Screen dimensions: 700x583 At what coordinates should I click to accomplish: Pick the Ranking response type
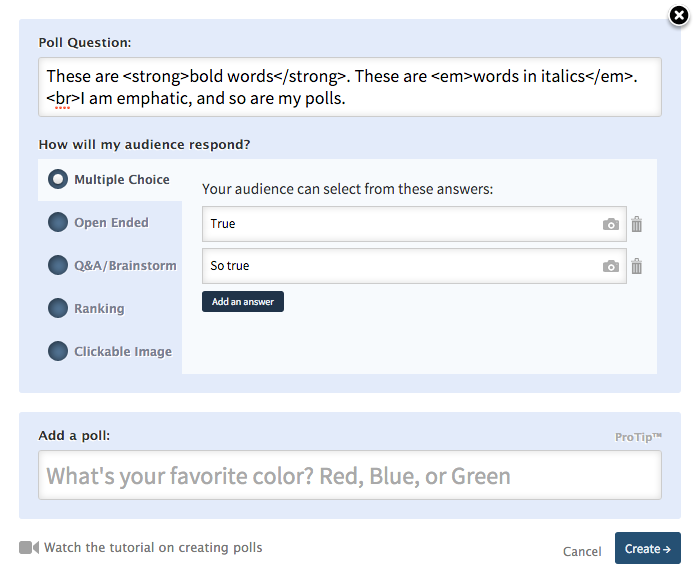click(58, 308)
